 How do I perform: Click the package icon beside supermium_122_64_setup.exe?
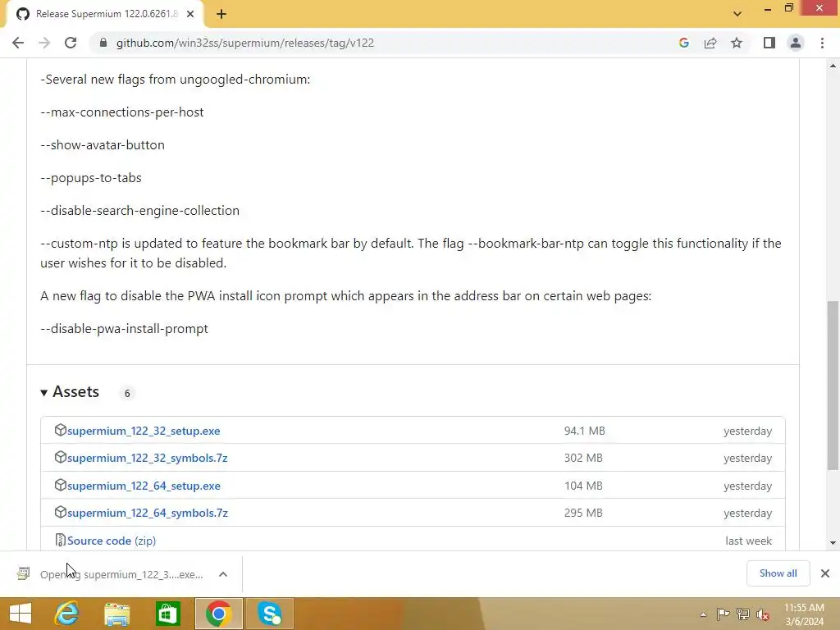pos(60,485)
